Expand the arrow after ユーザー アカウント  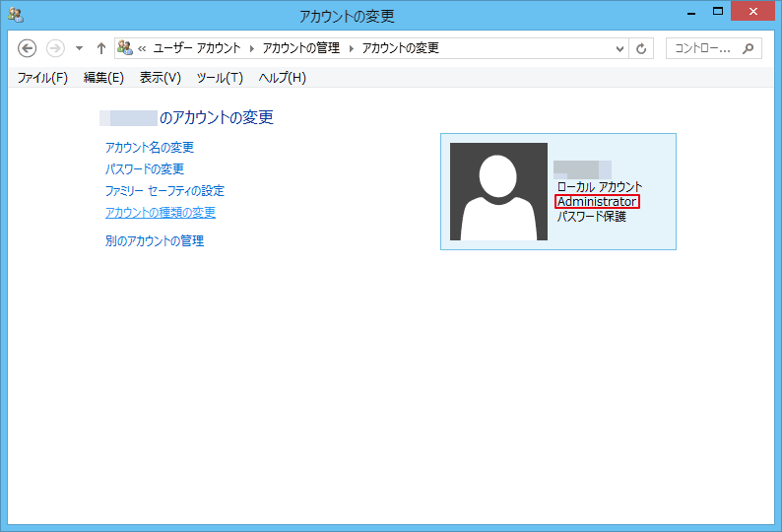pyautogui.click(x=252, y=48)
